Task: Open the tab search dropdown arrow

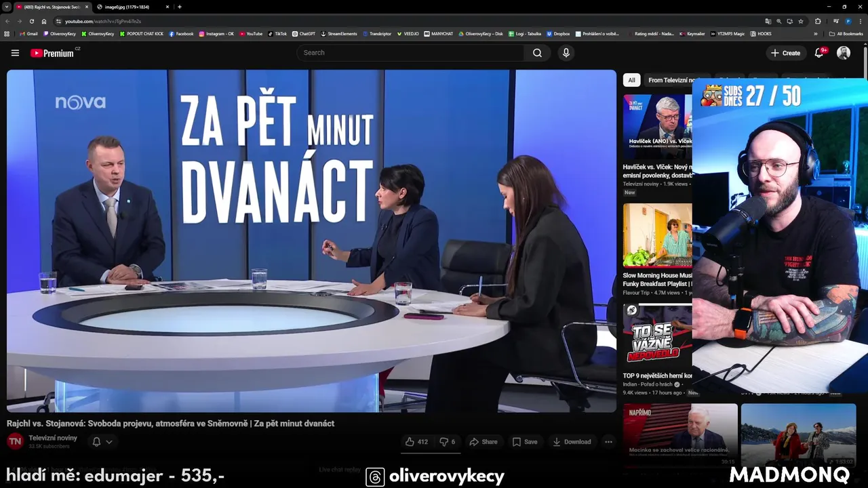Action: (x=6, y=7)
